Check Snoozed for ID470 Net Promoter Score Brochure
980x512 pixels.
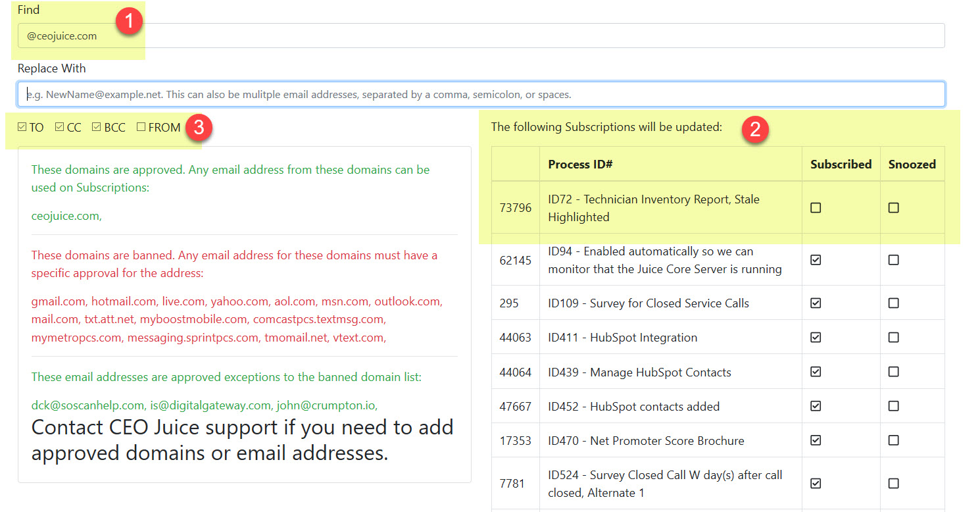(893, 440)
